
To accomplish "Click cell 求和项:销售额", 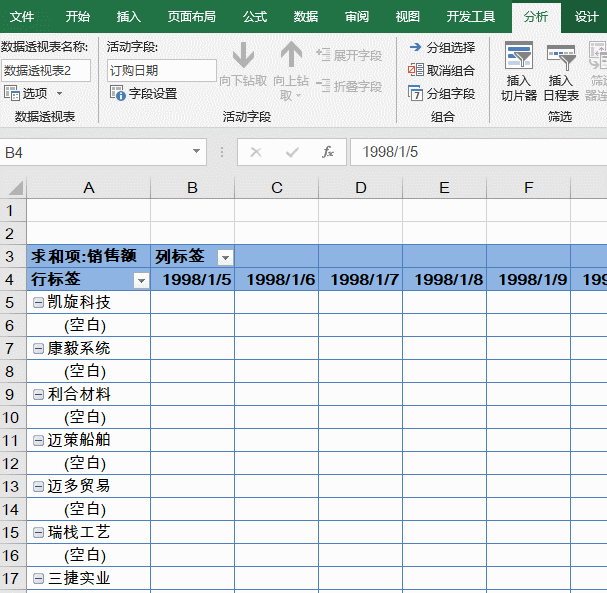I will tap(89, 256).
